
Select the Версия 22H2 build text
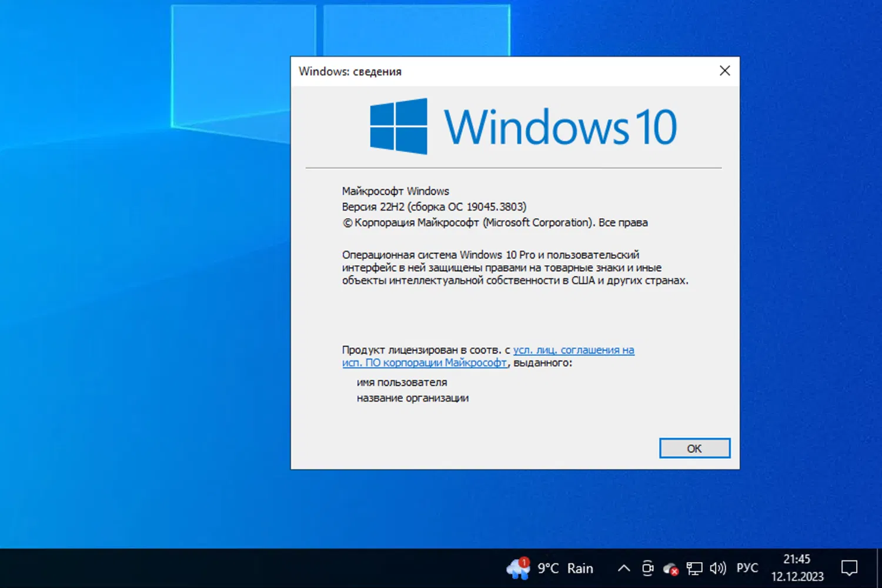point(433,206)
